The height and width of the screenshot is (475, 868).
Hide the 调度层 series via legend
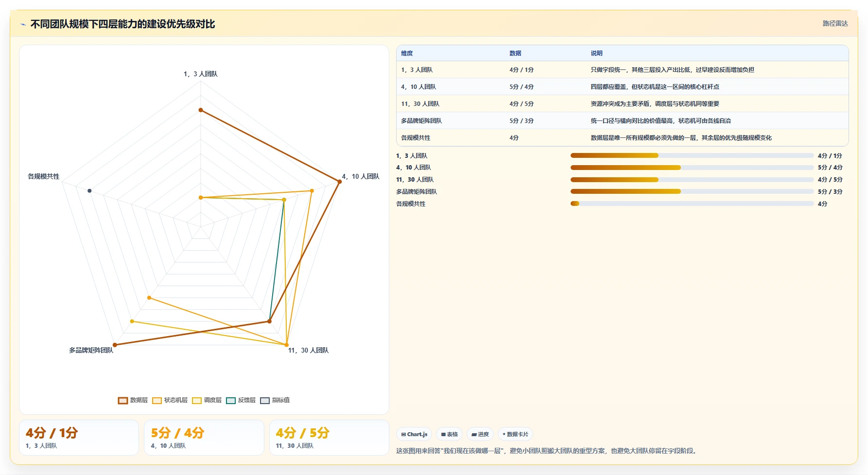point(207,400)
